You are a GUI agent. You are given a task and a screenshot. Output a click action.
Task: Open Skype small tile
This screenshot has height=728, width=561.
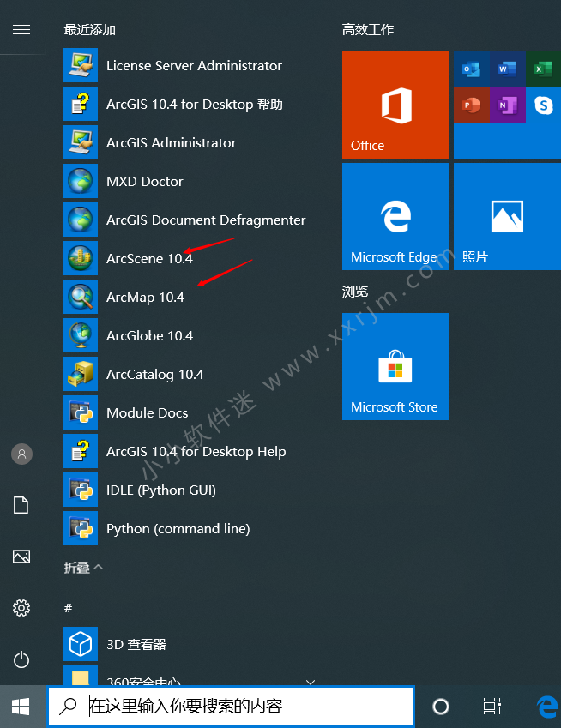coord(543,105)
